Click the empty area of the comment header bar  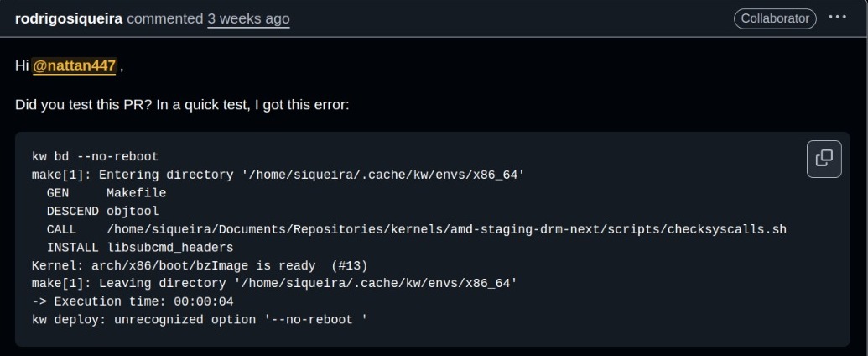[509, 18]
